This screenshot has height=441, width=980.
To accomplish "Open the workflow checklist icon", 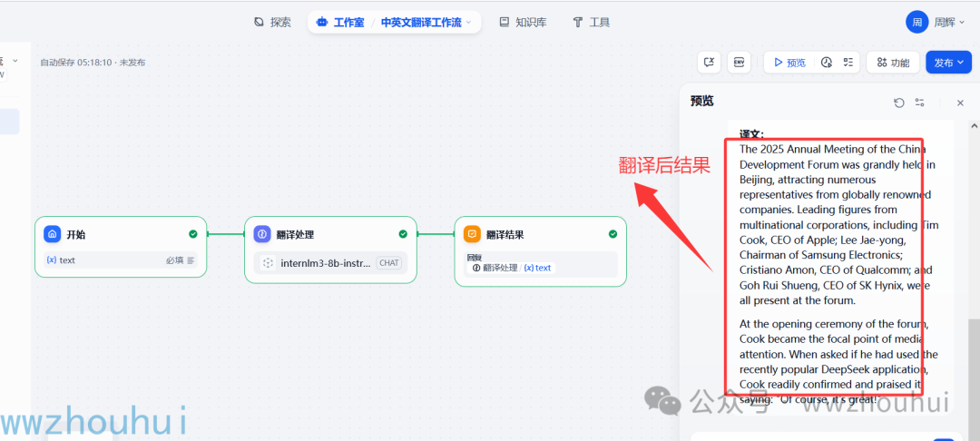I will [x=848, y=63].
